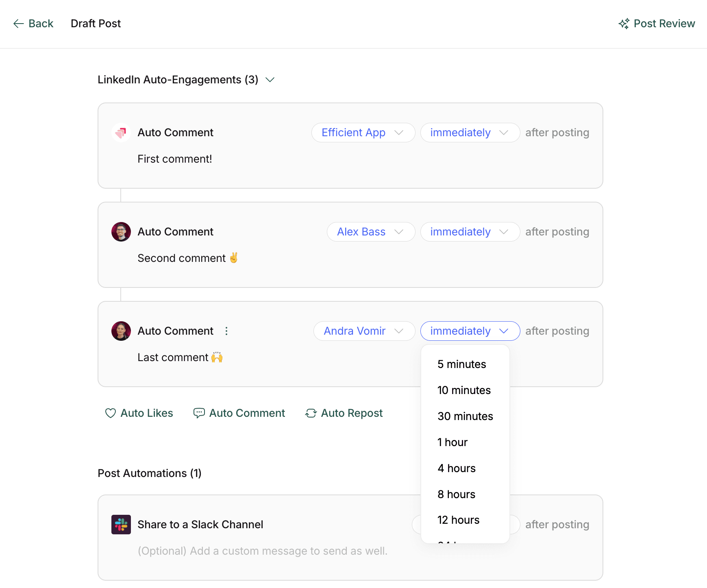This screenshot has width=707, height=588.
Task: Click 'LinkedIn Auto-Engagements (3)' heading
Action: coord(178,80)
